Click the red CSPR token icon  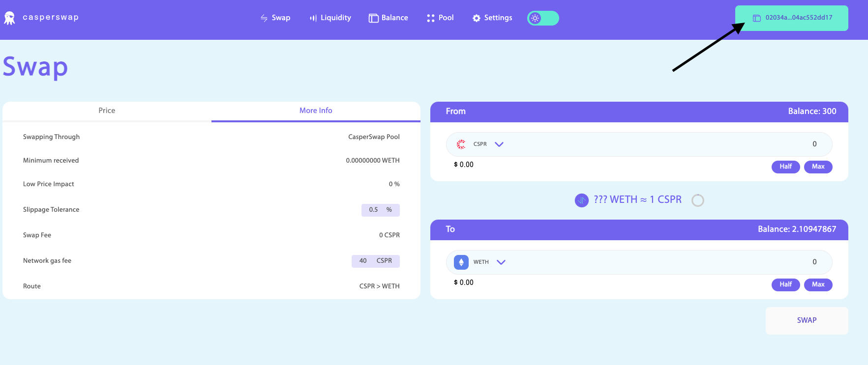point(461,144)
